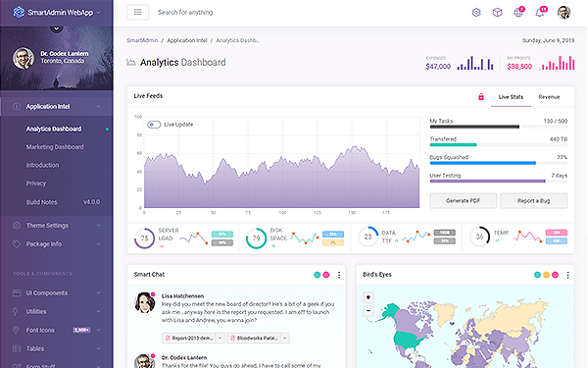Image resolution: width=588 pixels, height=368 pixels.
Task: Expand the Font Icons chevron
Action: pos(98,330)
